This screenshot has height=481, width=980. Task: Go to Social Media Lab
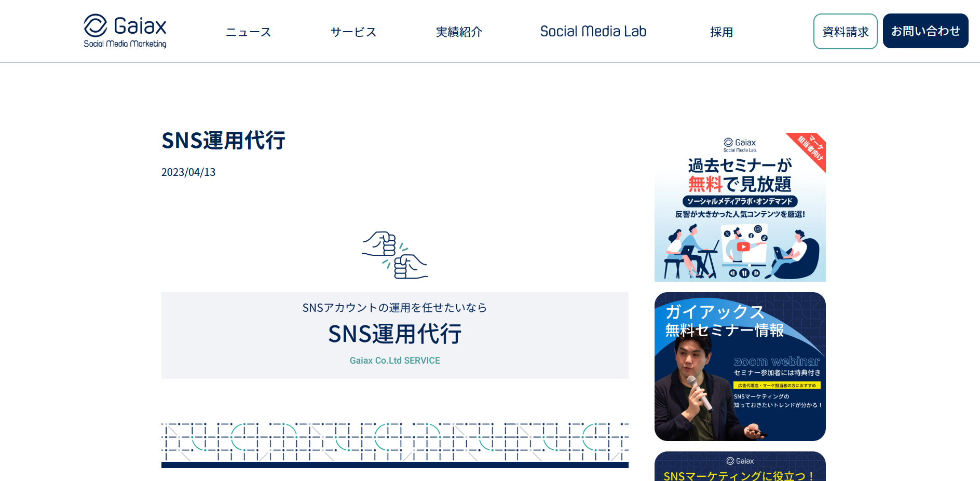click(x=593, y=32)
